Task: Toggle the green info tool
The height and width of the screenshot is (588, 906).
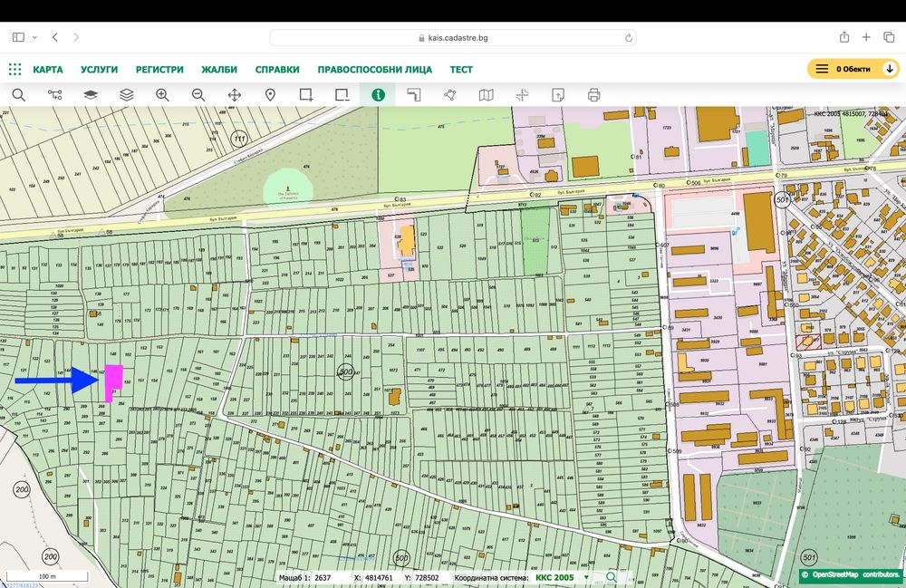Action: (378, 95)
